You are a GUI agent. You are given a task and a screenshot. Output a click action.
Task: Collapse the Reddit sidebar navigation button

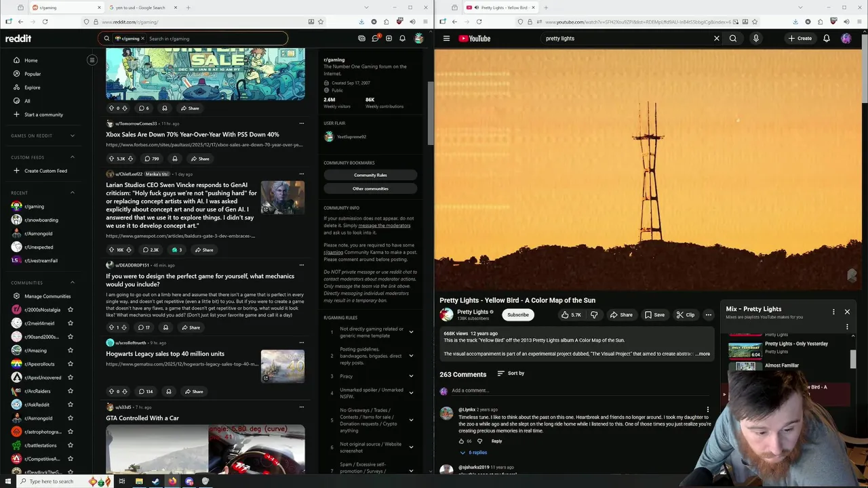point(92,60)
